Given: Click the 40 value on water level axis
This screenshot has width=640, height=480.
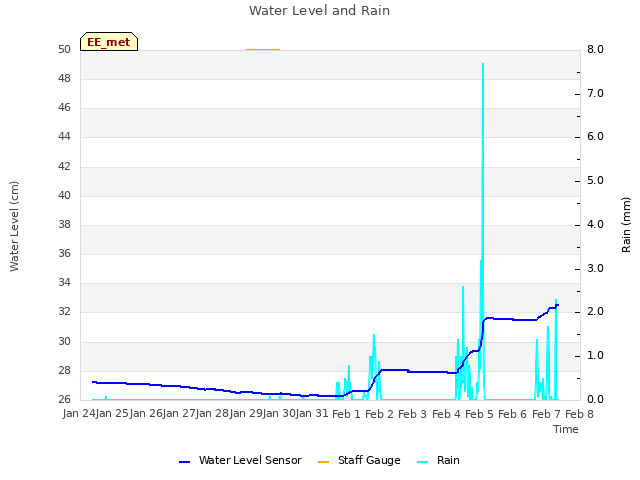Looking at the screenshot, I should coord(64,195).
